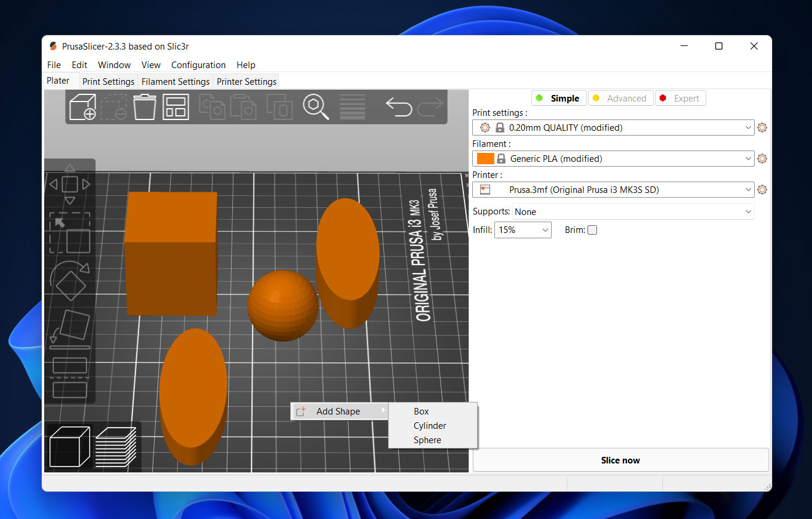Open the Infill percentage dropdown
812x519 pixels.
coord(522,230)
